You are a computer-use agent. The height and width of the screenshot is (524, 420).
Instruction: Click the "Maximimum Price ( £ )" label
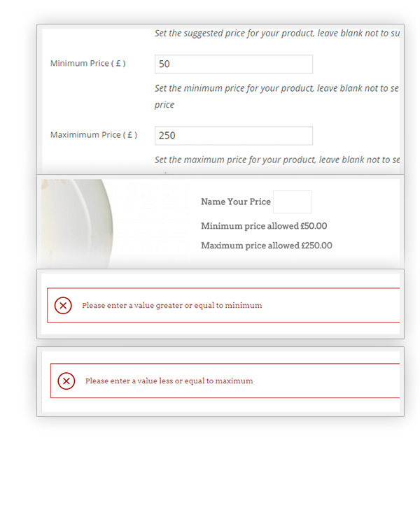tap(93, 135)
